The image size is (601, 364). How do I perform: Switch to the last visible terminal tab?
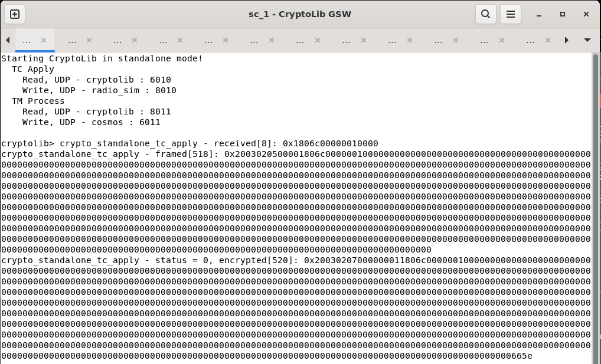pyautogui.click(x=530, y=40)
